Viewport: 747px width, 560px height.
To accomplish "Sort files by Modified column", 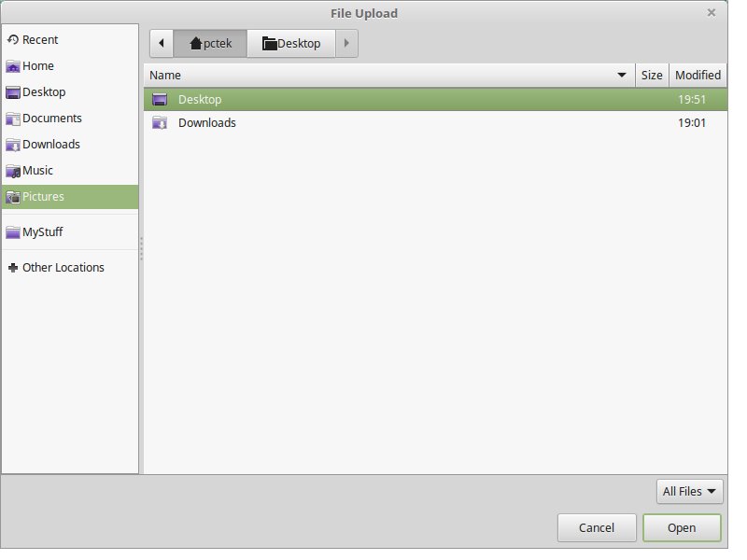I will [x=698, y=75].
